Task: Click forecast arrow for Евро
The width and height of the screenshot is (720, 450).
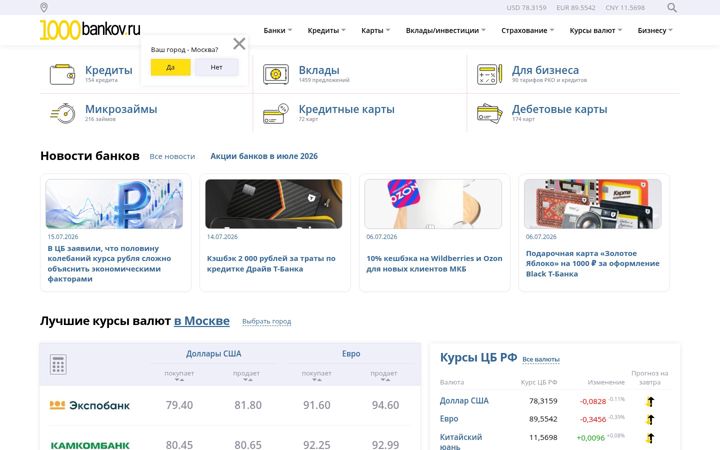Action: point(650,419)
